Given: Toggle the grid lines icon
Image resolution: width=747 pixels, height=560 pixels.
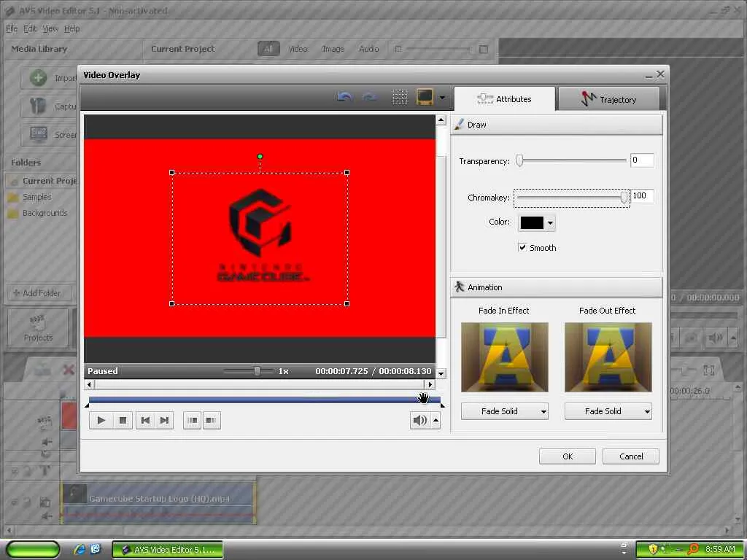Looking at the screenshot, I should click(x=400, y=97).
